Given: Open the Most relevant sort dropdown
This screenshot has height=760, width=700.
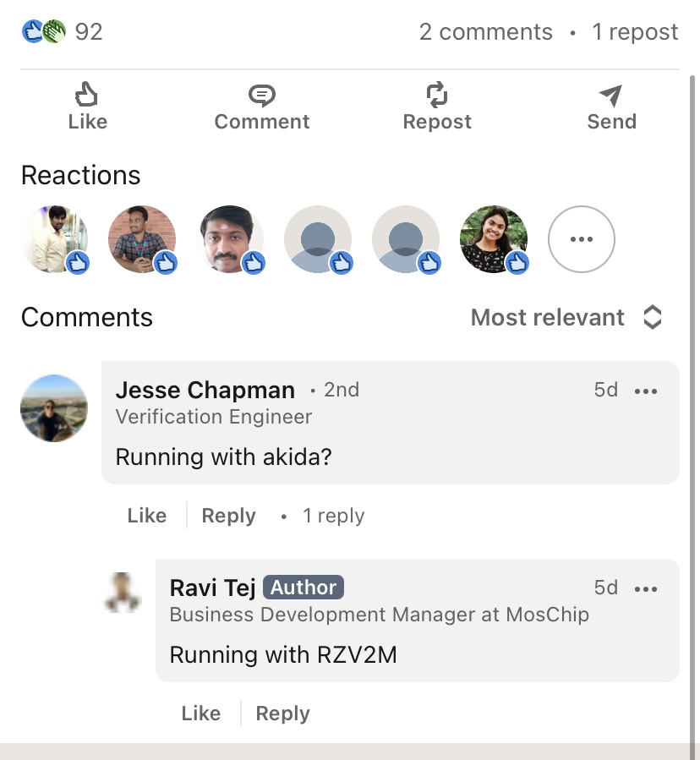Looking at the screenshot, I should 566,318.
